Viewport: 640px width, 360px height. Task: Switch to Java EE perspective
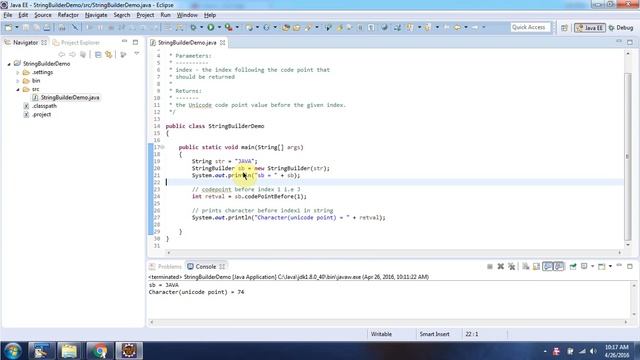click(x=589, y=28)
